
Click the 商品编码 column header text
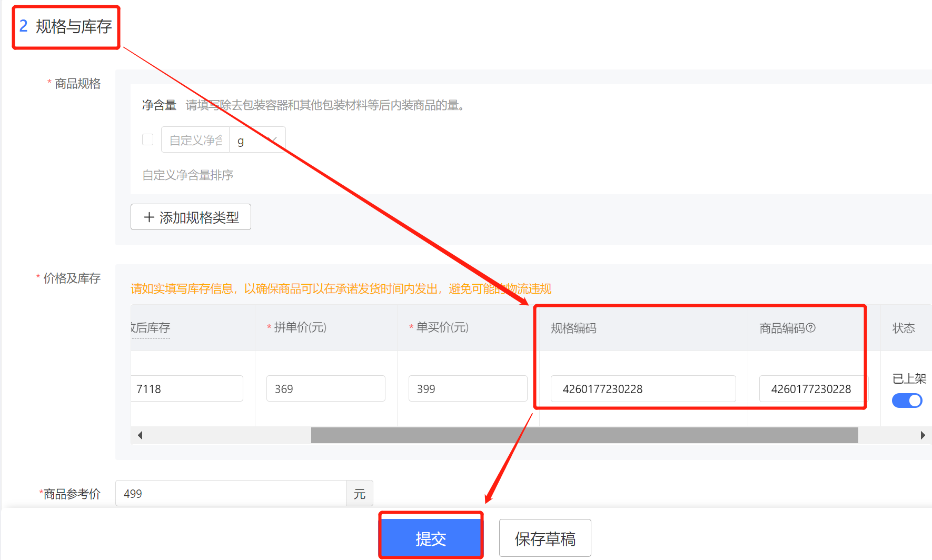[782, 328]
